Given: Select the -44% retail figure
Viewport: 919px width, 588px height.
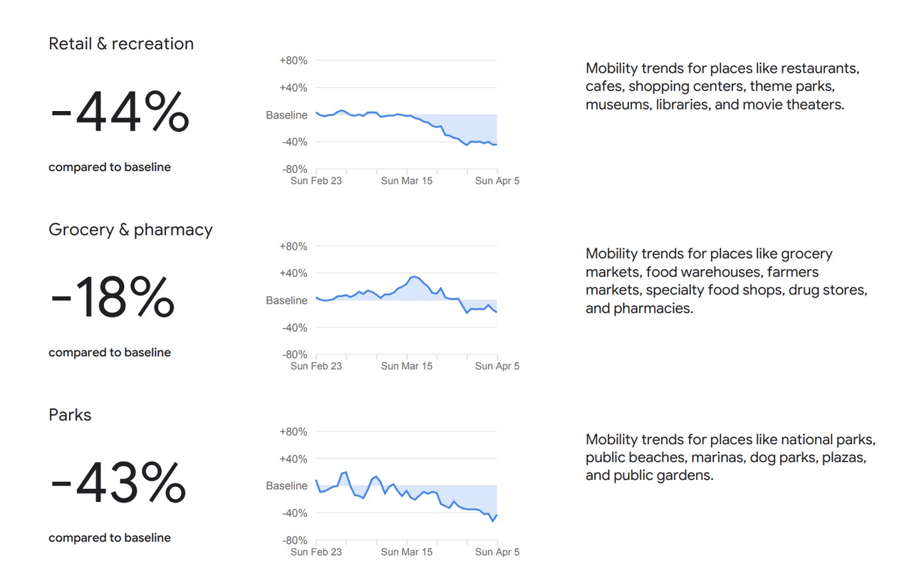Looking at the screenshot, I should click(120, 112).
